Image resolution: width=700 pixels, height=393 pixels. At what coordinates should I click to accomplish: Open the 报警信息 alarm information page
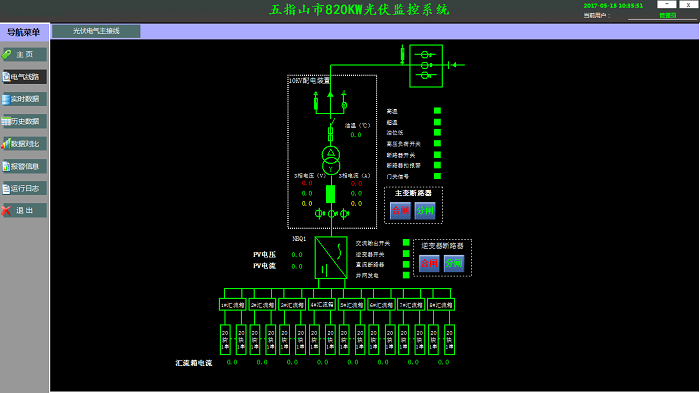coord(24,166)
